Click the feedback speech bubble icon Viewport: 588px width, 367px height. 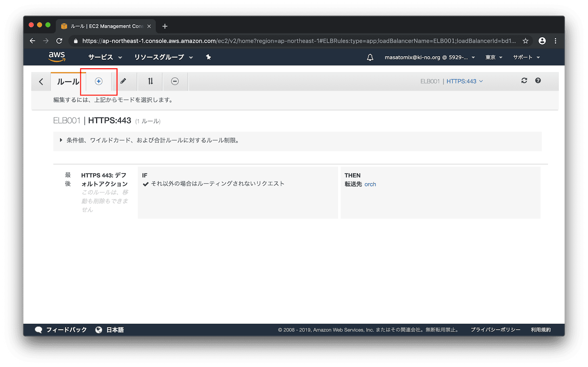tap(38, 330)
